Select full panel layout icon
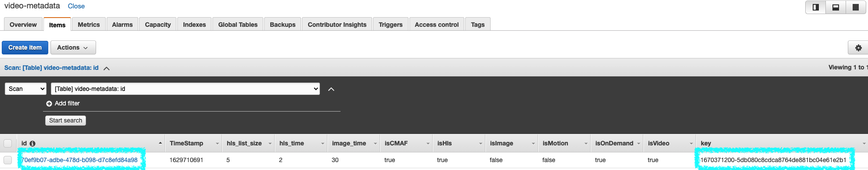Viewport: 868px width, 170px height. [x=856, y=7]
